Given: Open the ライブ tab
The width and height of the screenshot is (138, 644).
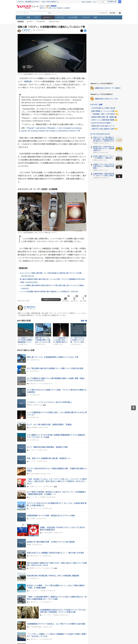Looking at the screenshot, I should (37, 17).
